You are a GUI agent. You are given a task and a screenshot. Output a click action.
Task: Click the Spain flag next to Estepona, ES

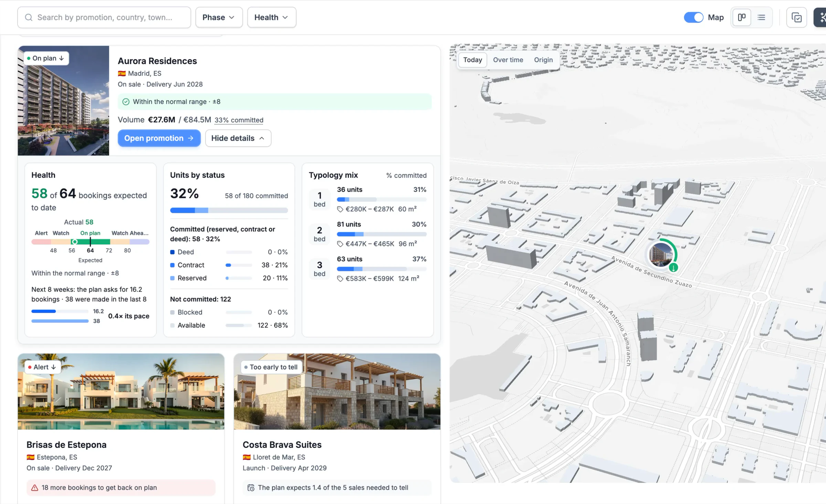pos(31,457)
